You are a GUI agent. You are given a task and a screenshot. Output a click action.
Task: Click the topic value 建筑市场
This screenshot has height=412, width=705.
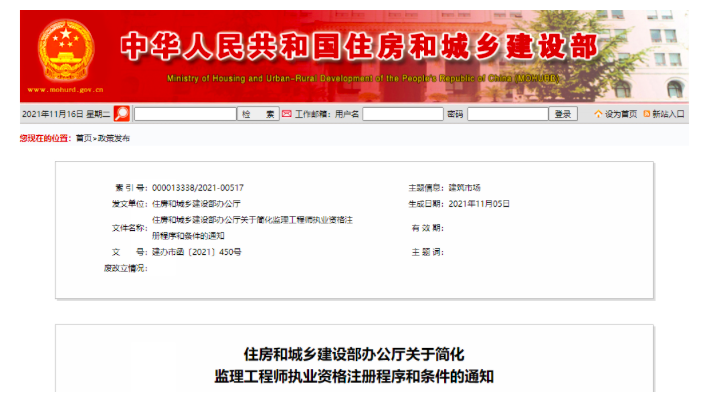(x=464, y=188)
